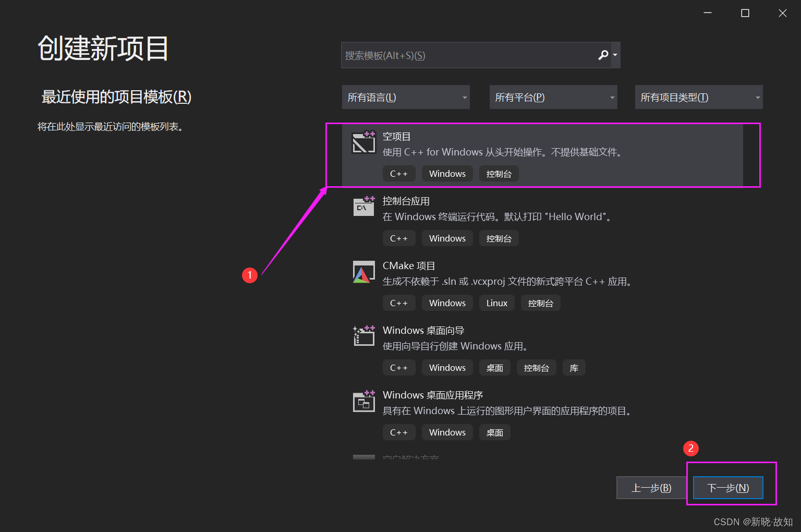801x532 pixels.
Task: Click the 控制台 tag under Windows 桌面向导
Action: tap(537, 368)
